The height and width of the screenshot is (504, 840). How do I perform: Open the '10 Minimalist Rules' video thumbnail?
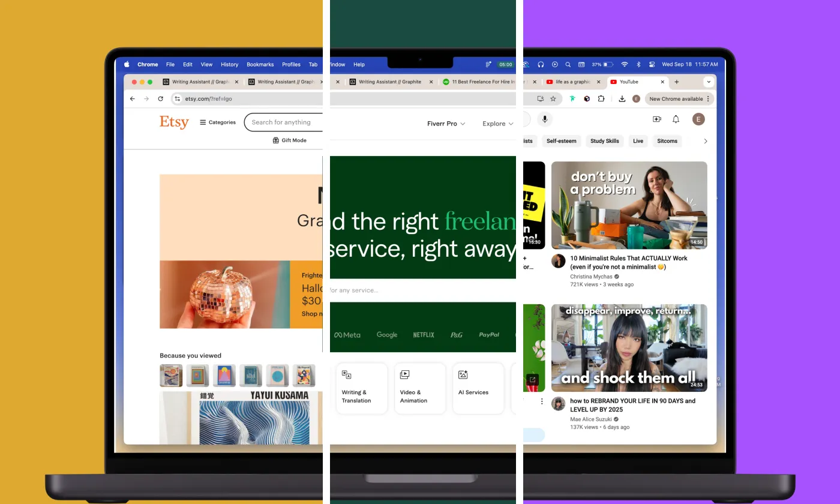click(629, 205)
